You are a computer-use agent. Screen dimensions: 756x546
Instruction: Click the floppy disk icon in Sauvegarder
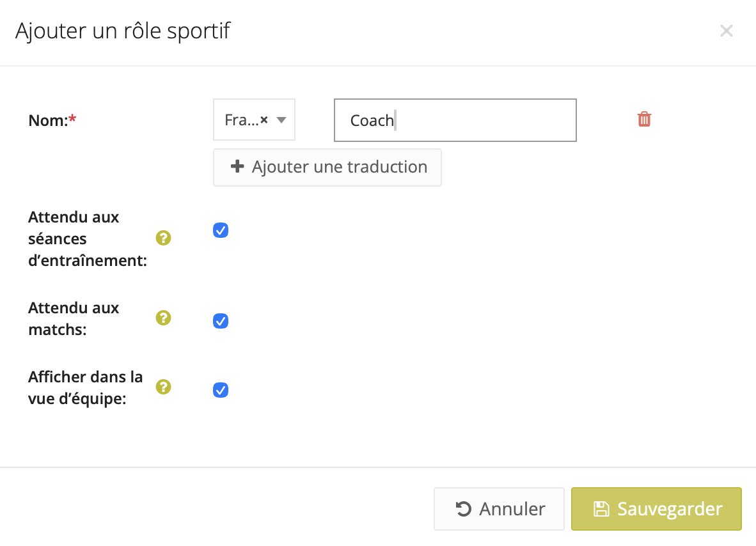[601, 509]
